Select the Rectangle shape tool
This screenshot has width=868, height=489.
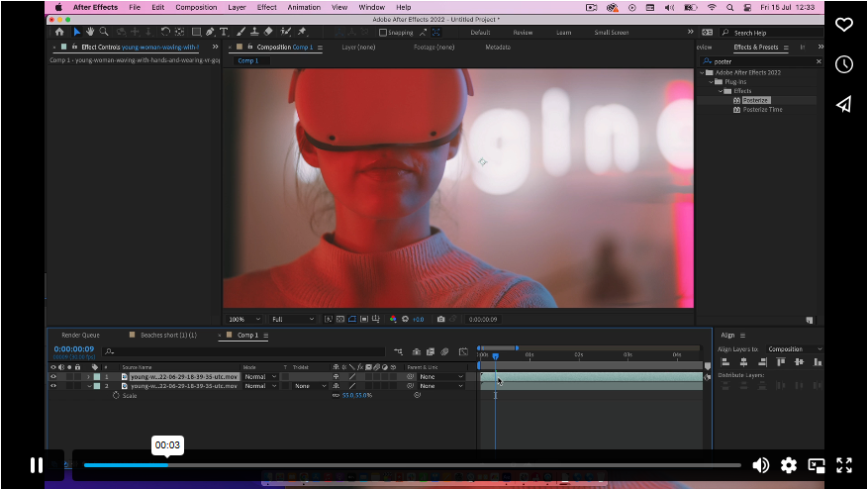coord(196,32)
